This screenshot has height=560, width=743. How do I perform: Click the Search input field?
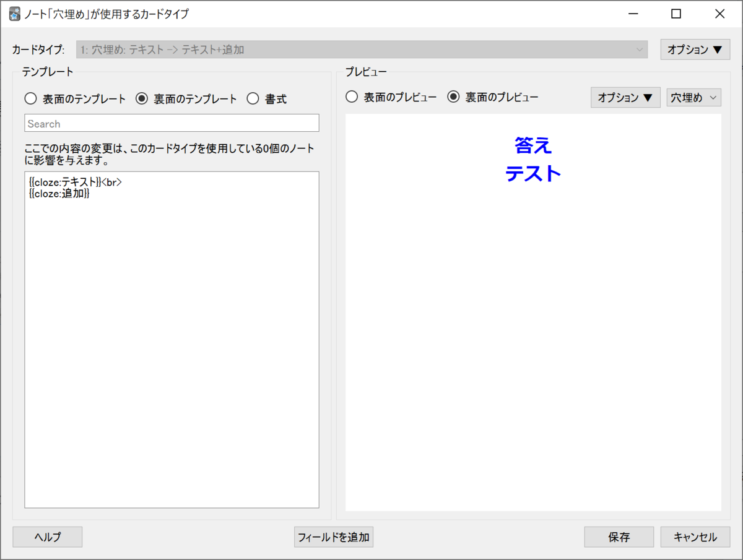(x=172, y=123)
